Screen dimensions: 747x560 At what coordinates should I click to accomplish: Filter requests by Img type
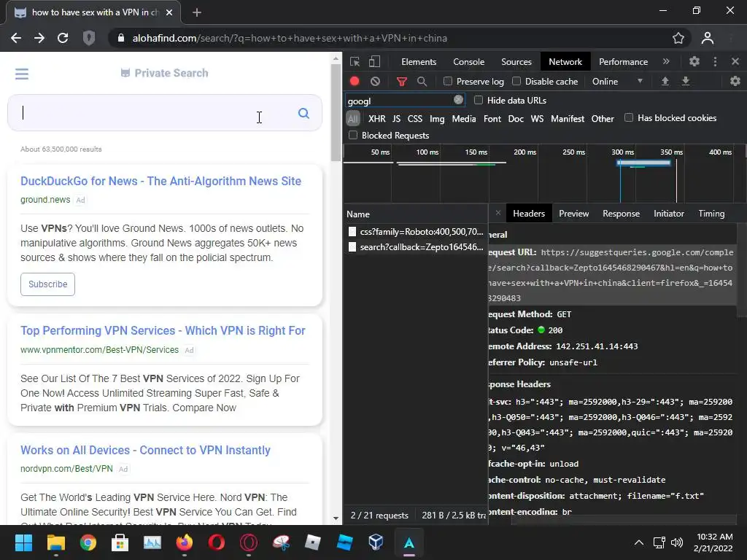(437, 119)
